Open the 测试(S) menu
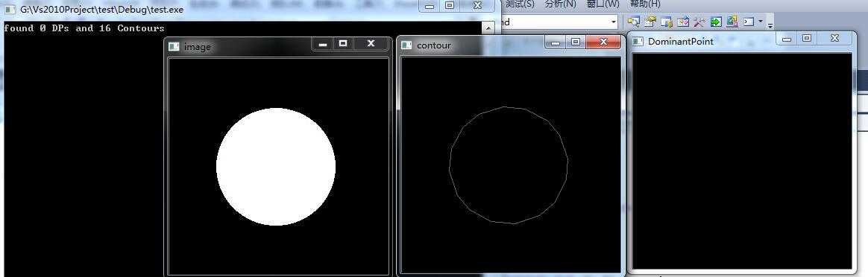Screen dimensions: 868x277 point(520,4)
